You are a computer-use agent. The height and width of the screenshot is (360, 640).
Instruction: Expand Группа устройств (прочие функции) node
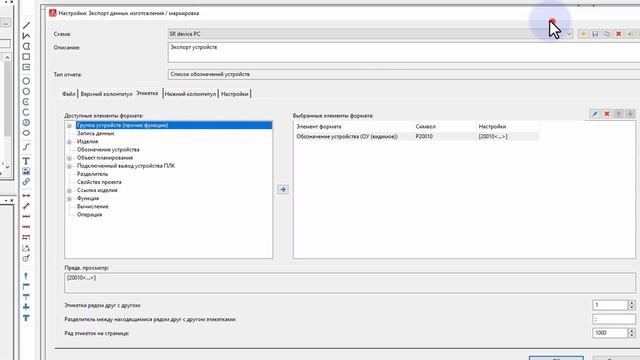pyautogui.click(x=69, y=126)
